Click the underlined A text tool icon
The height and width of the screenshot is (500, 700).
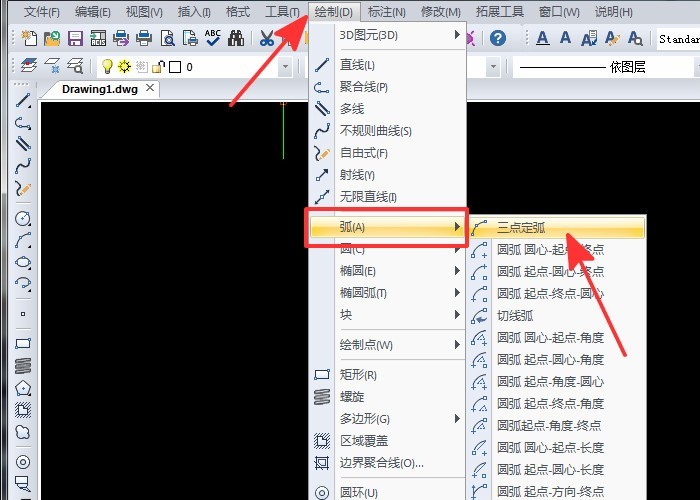point(542,38)
